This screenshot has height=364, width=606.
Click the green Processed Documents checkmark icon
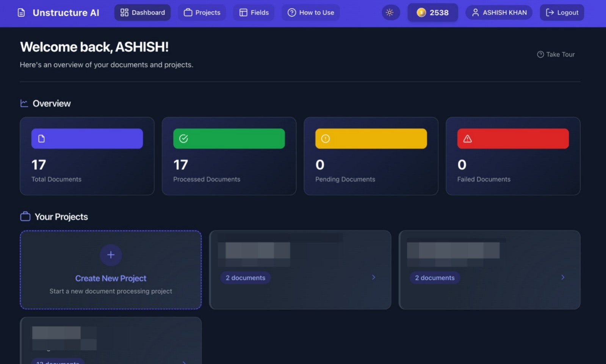click(183, 139)
